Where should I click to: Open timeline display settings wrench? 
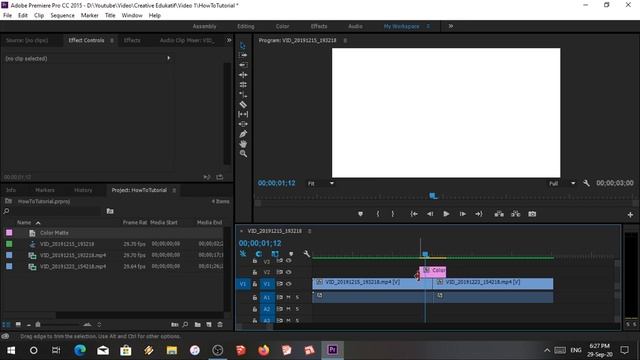point(307,254)
